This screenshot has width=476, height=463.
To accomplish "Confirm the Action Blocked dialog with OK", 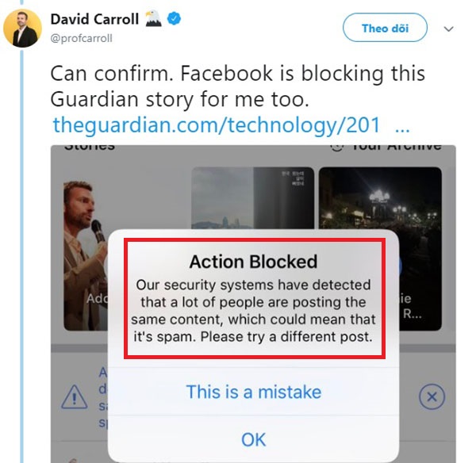I will 254,439.
